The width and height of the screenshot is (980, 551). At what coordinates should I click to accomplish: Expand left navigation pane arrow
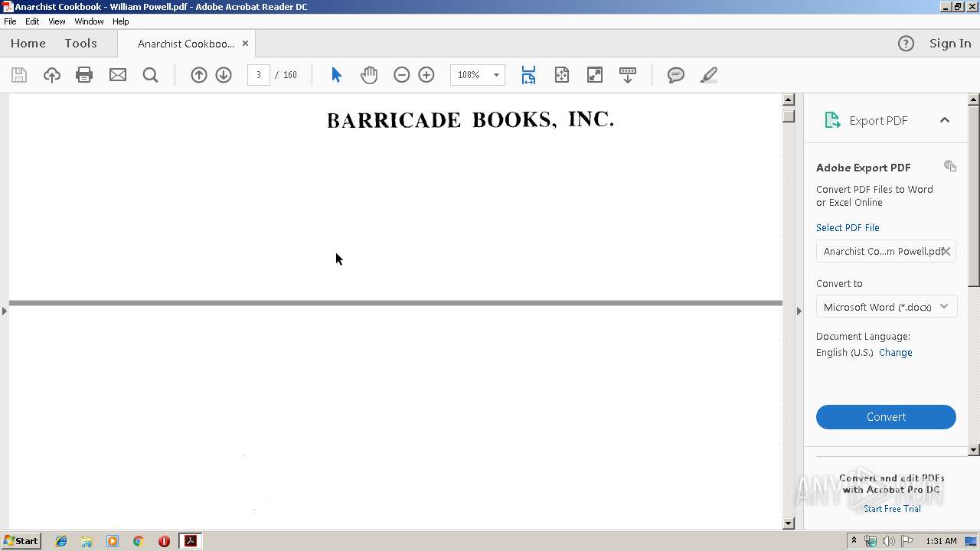tap(5, 311)
